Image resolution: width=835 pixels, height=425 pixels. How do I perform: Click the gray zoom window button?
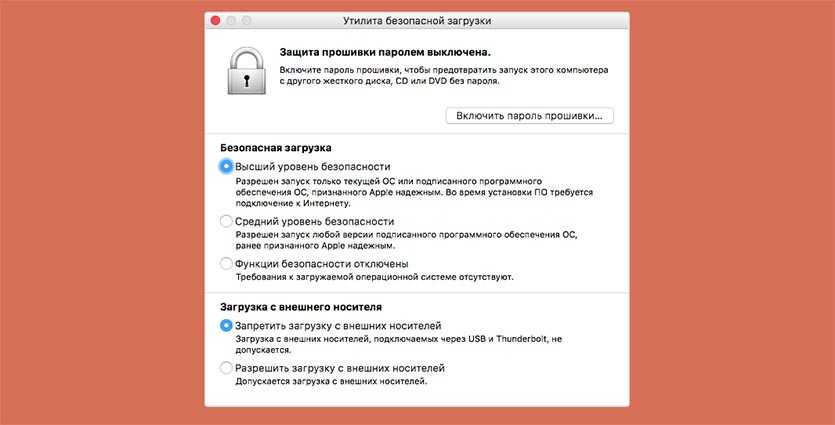[x=249, y=20]
